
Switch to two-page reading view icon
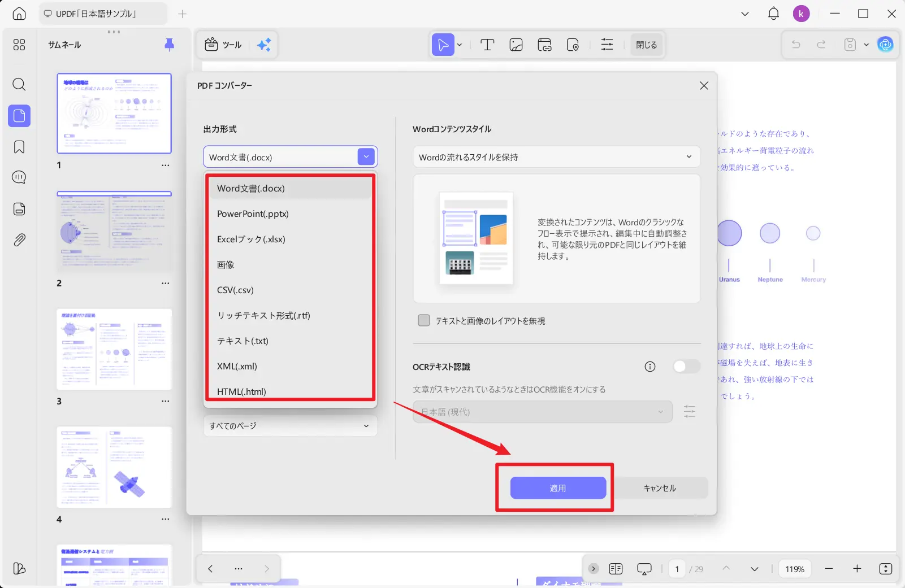tap(616, 569)
